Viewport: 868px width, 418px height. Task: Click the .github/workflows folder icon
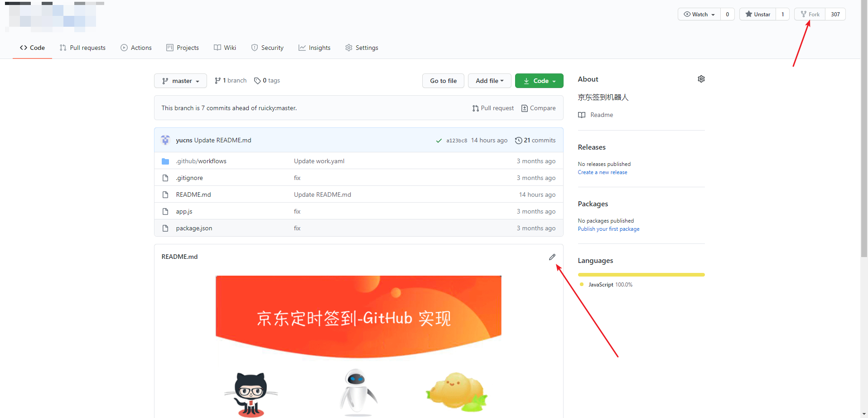(165, 161)
